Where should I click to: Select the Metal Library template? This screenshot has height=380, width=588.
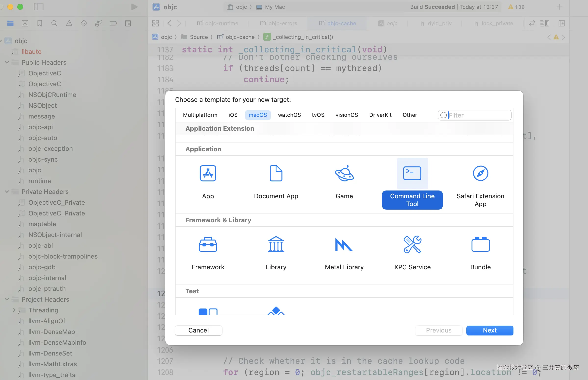pos(344,244)
